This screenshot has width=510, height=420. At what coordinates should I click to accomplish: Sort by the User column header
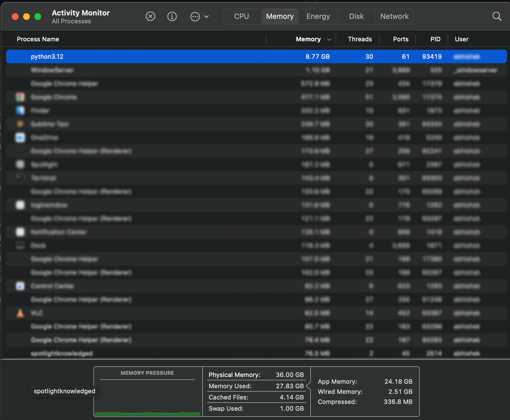(x=462, y=39)
